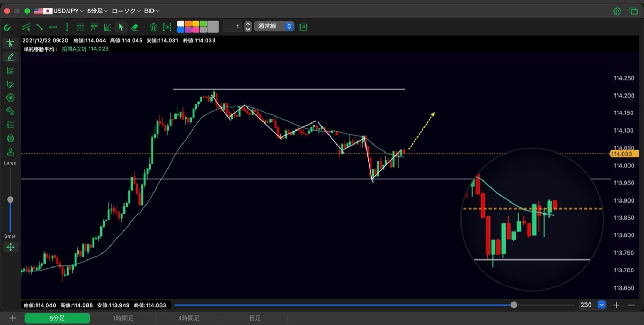The image size is (644, 325).
Task: Pick the orange color swatch
Action: (x=188, y=24)
